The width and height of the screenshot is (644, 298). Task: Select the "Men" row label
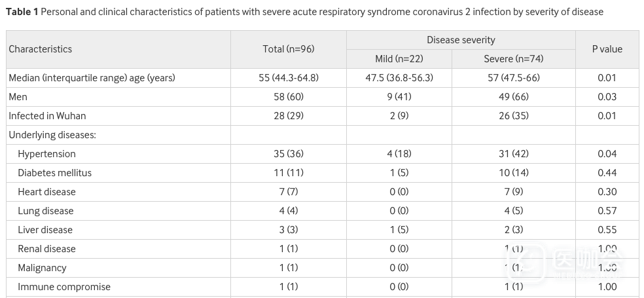point(18,97)
